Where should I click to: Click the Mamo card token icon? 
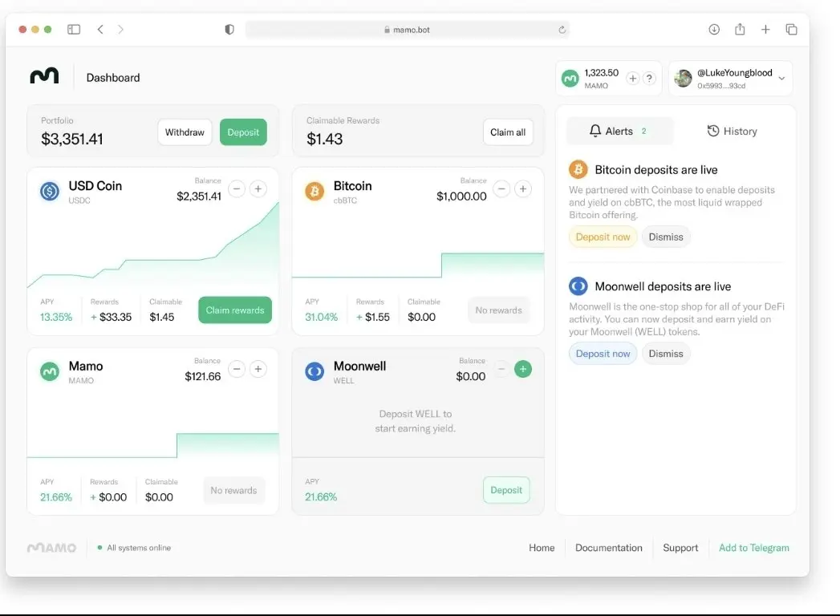50,371
